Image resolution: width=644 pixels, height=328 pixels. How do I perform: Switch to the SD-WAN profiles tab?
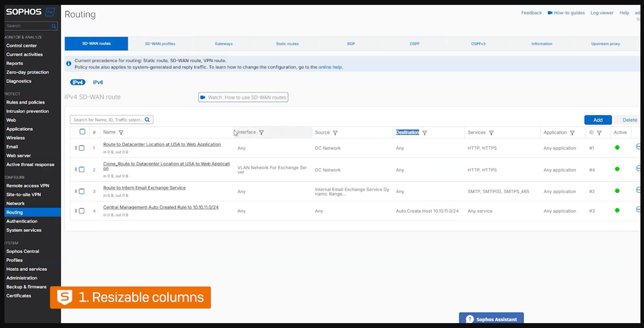(x=160, y=44)
